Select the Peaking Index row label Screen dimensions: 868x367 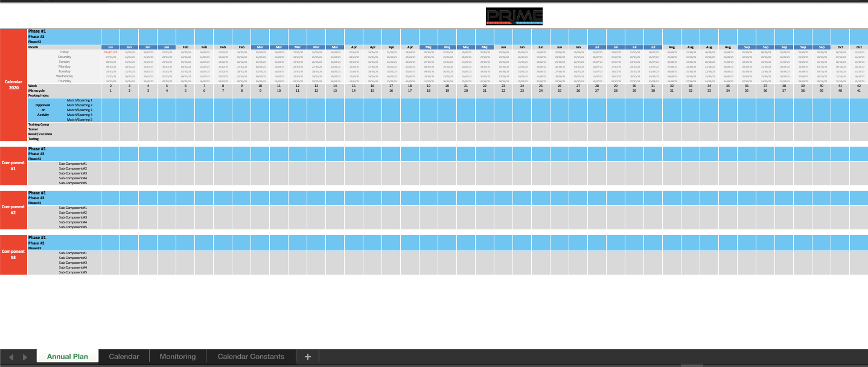38,95
